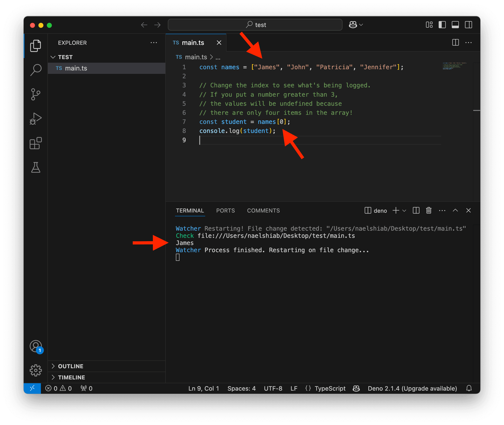Open the Extensions view
The width and height of the screenshot is (504, 425).
click(36, 143)
